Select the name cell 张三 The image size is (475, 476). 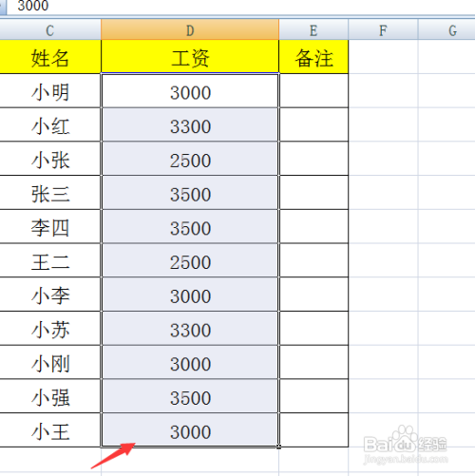[x=50, y=193]
